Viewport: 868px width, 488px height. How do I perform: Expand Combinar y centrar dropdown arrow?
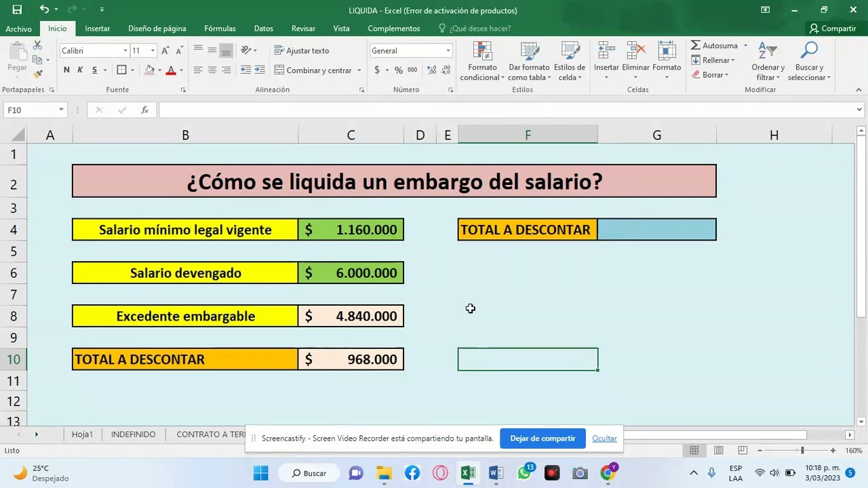(x=359, y=70)
